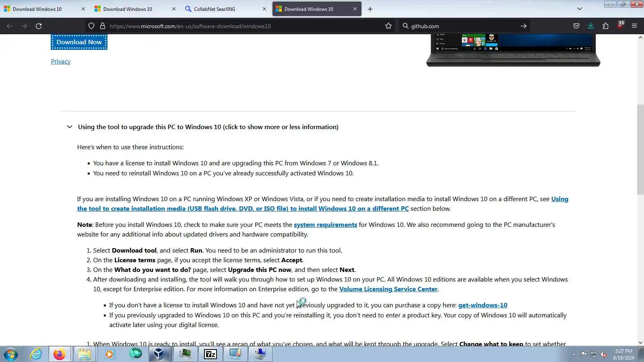This screenshot has height=362, width=644.
Task: Close the active Download Windows 10 tab
Action: [x=355, y=9]
